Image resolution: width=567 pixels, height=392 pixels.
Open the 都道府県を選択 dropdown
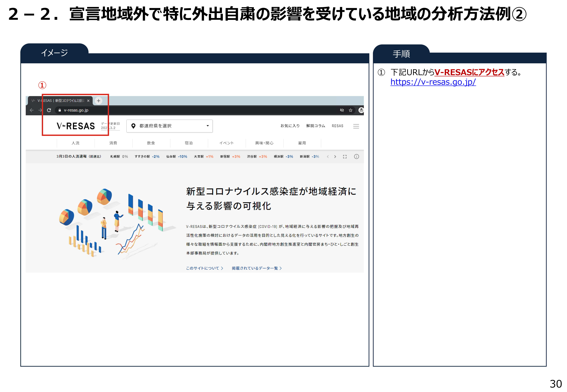click(x=169, y=126)
